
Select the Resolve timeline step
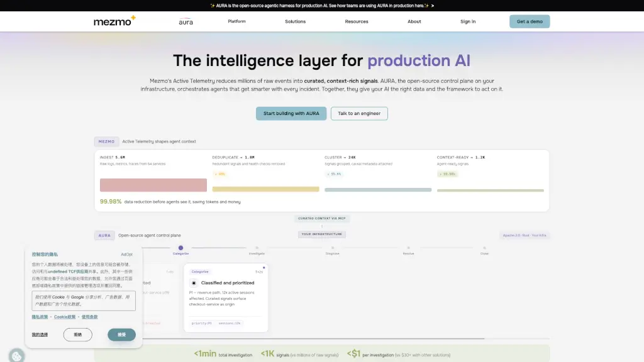point(408,250)
